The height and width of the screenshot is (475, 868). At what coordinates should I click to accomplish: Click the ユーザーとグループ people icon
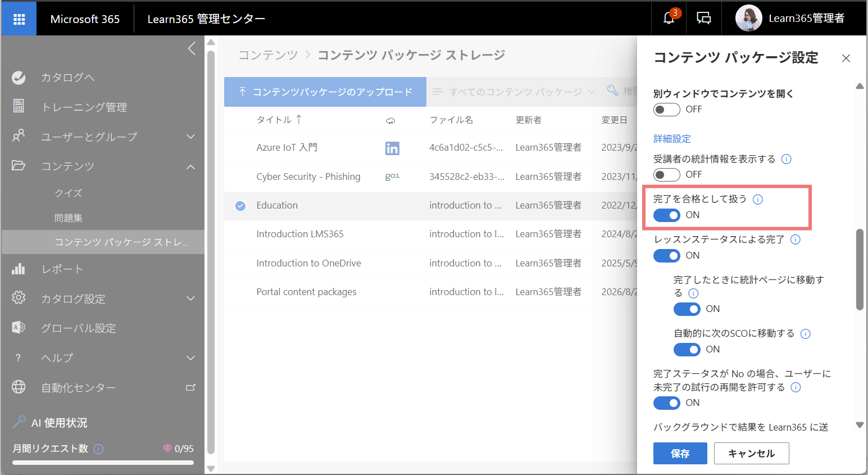19,136
